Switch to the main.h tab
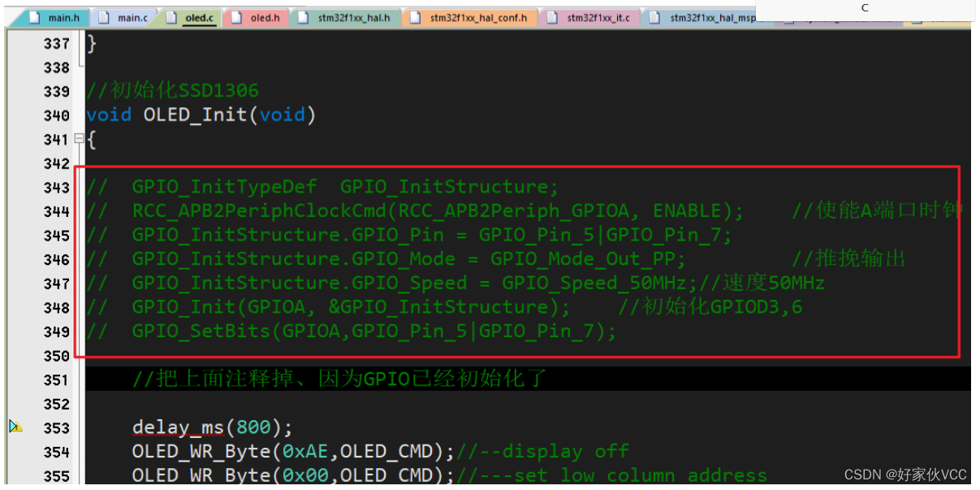 coord(57,17)
